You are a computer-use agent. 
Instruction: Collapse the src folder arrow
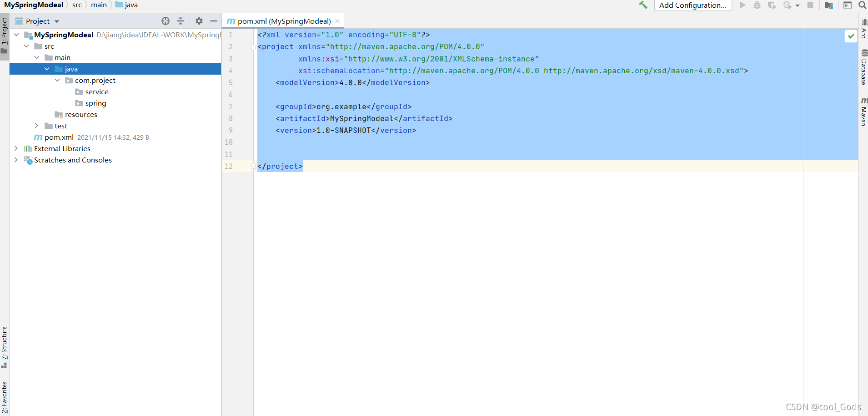coord(26,46)
